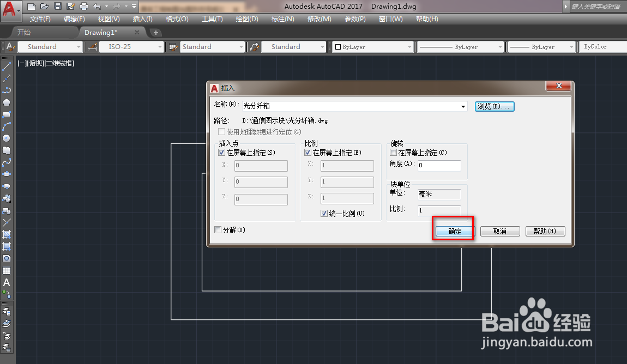The height and width of the screenshot is (364, 627).
Task: Open the 编辑(E) menu
Action: [x=74, y=19]
